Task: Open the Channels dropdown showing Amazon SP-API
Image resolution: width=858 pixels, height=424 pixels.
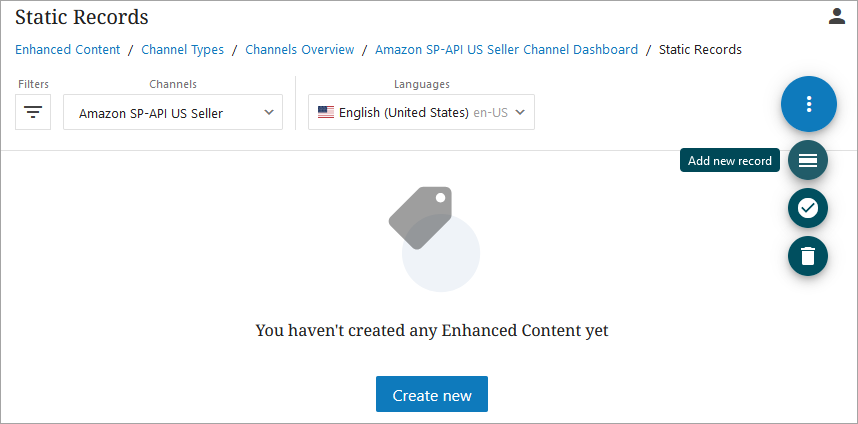Action: (160, 113)
